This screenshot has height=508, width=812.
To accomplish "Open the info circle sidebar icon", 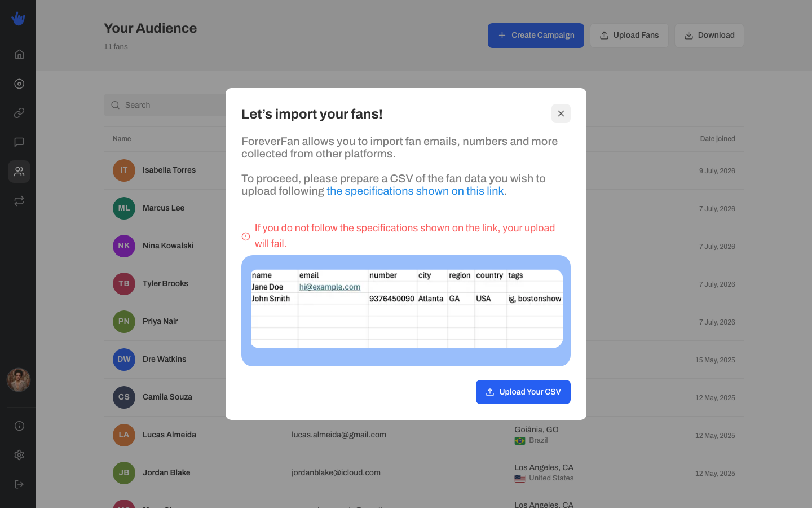I will tap(19, 426).
